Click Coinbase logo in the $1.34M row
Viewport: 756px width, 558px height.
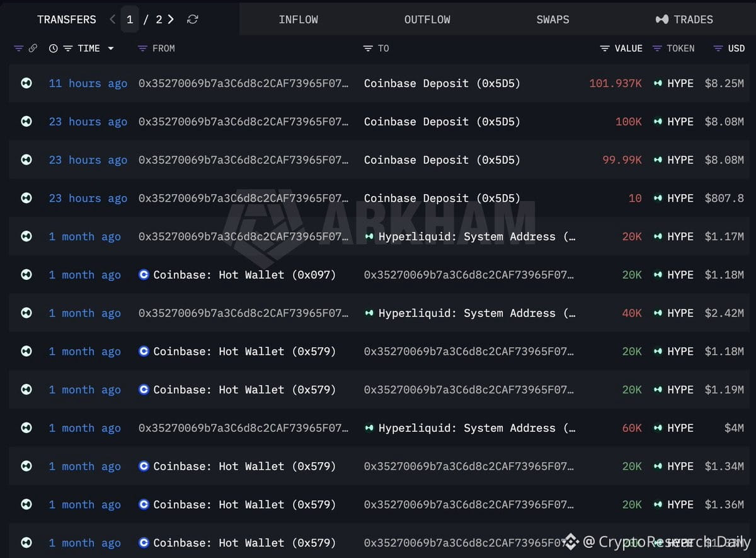click(x=144, y=466)
